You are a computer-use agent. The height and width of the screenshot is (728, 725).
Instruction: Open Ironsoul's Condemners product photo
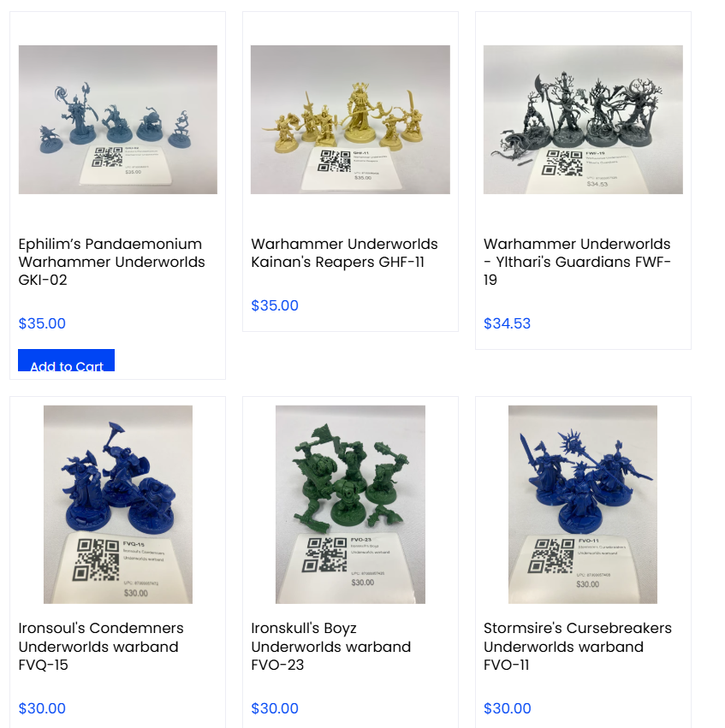click(118, 505)
